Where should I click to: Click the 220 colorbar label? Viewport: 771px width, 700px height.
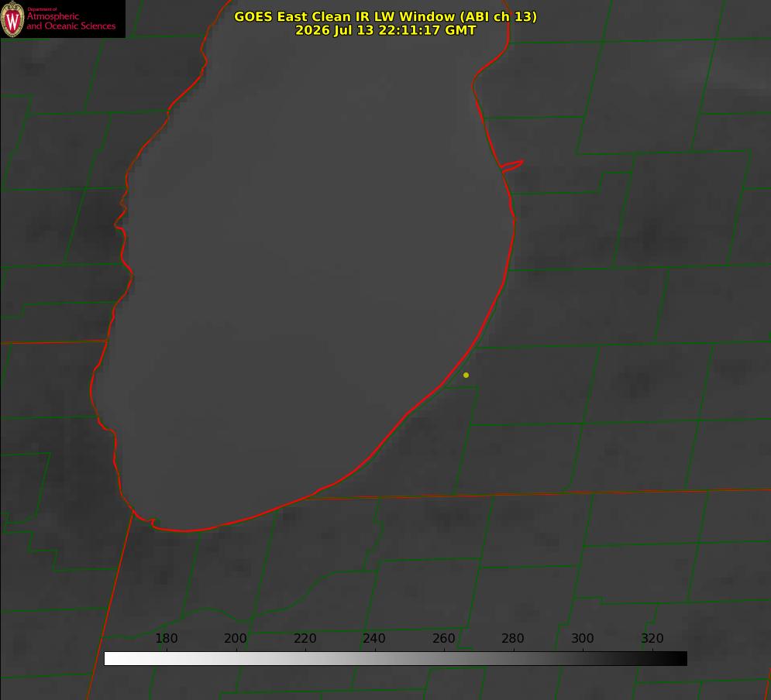coord(305,638)
